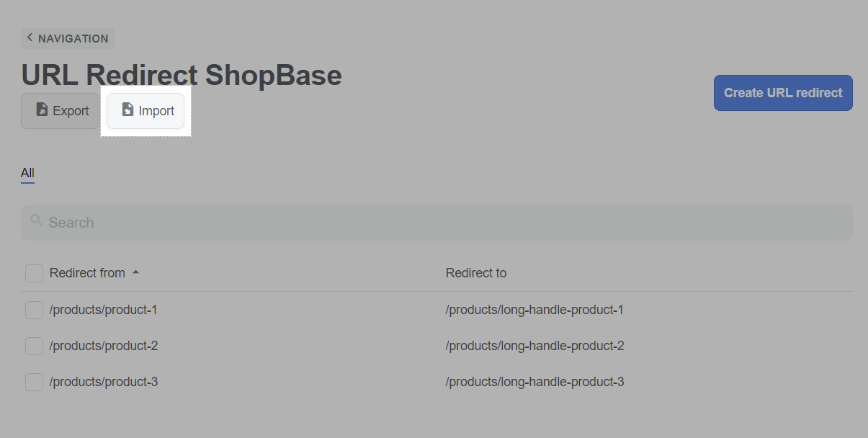The image size is (868, 438).
Task: Toggle the sort arrow next to Redirect from
Action: (135, 272)
